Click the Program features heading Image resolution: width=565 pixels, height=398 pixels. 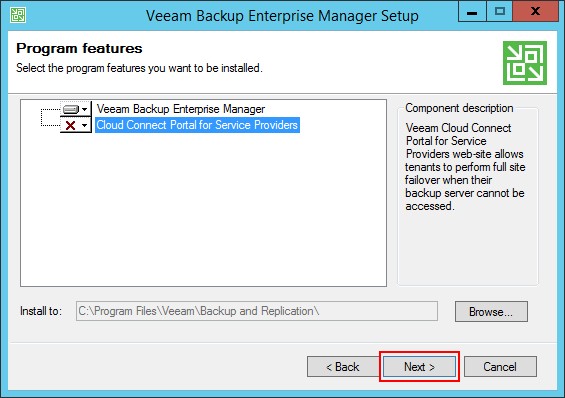79,48
